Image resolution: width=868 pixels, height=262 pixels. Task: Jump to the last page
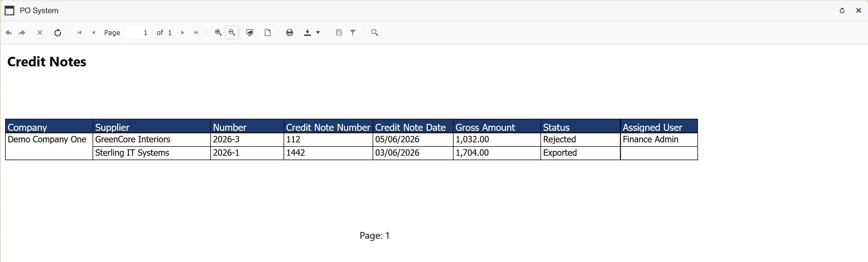click(x=196, y=33)
